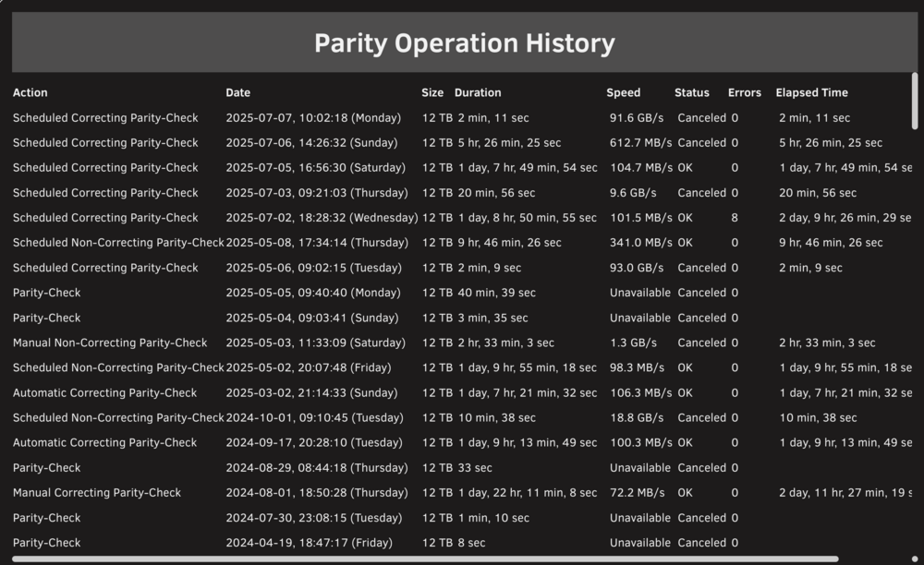924x565 pixels.
Task: Click the duration 33 sec
Action: coord(475,468)
